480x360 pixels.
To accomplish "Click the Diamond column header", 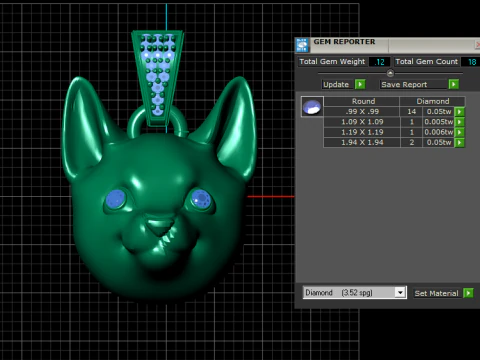I will [x=433, y=101].
